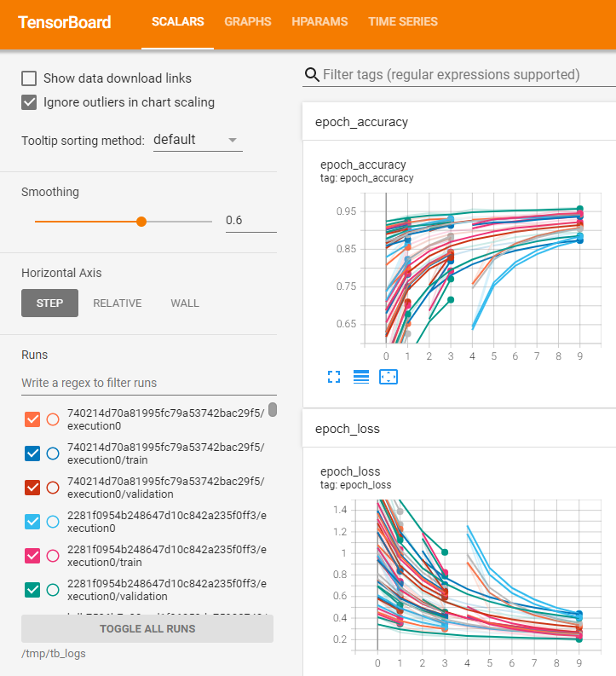This screenshot has width=616, height=676.
Task: Uncheck Ignore outliers in chart scaling
Action: (29, 102)
